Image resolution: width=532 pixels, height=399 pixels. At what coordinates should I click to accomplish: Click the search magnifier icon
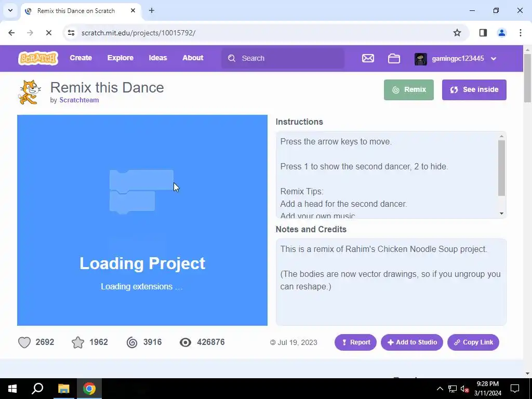[232, 58]
